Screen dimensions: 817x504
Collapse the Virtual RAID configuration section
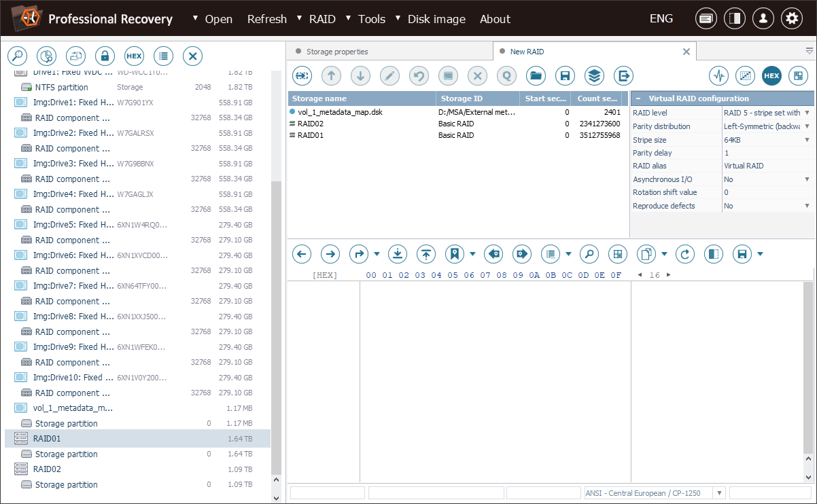[638, 98]
